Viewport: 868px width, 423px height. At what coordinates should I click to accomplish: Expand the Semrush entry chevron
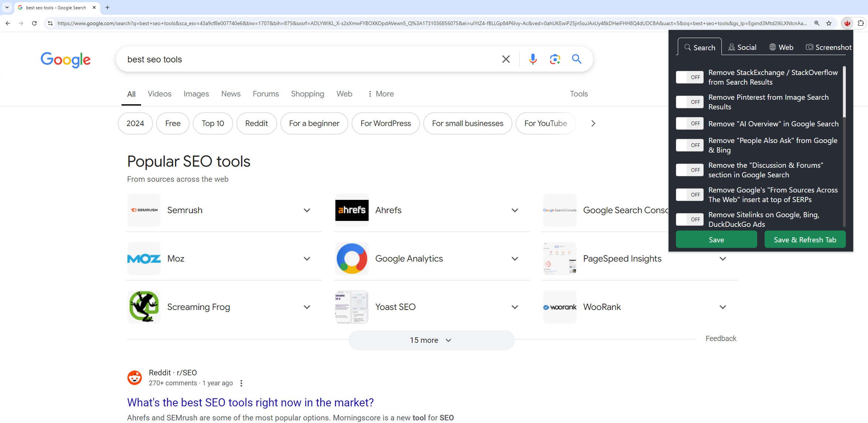(307, 210)
